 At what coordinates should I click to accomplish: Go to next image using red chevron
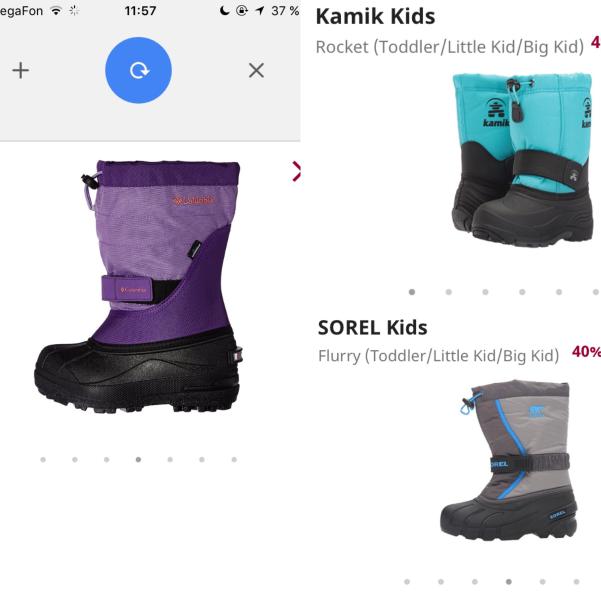point(296,171)
